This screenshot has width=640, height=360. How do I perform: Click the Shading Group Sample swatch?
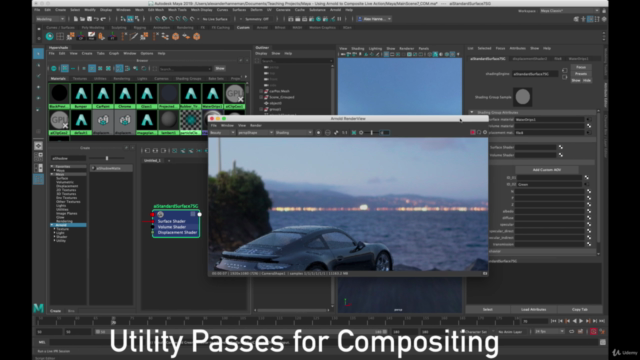coord(522,97)
